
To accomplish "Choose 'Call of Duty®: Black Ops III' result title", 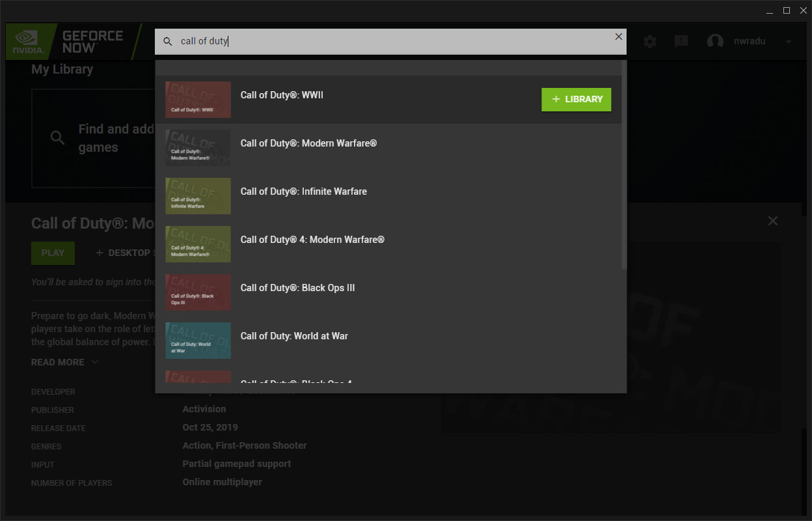I will (x=298, y=288).
